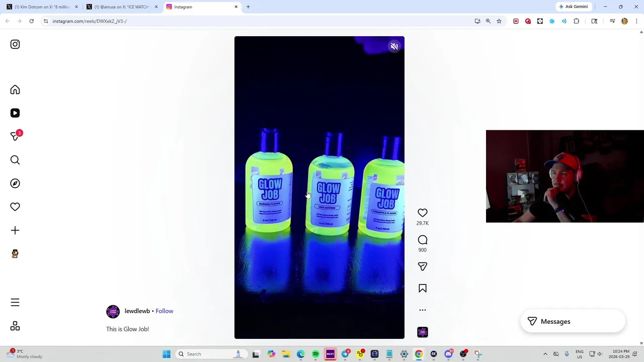Image resolution: width=644 pixels, height=362 pixels.
Task: Click the taskbar Search box
Action: point(211,354)
